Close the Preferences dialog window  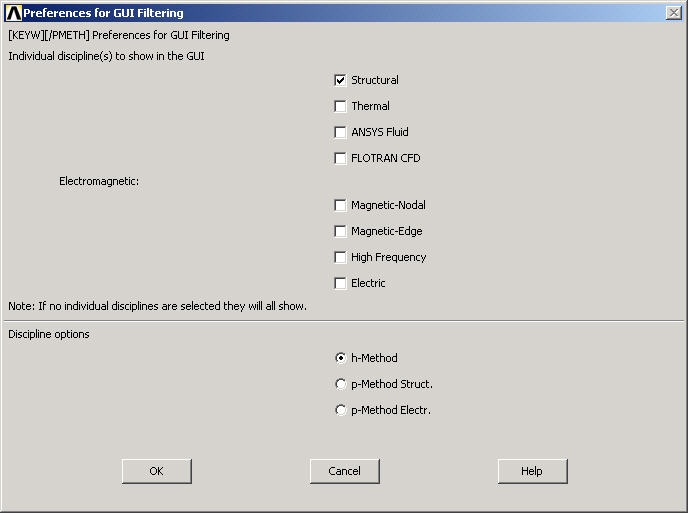[674, 13]
